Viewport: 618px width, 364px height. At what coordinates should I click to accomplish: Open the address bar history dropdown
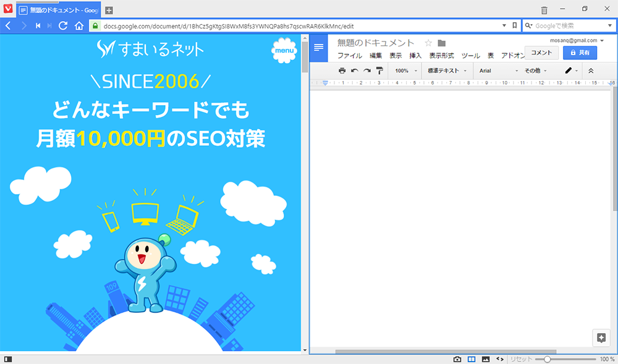point(504,26)
